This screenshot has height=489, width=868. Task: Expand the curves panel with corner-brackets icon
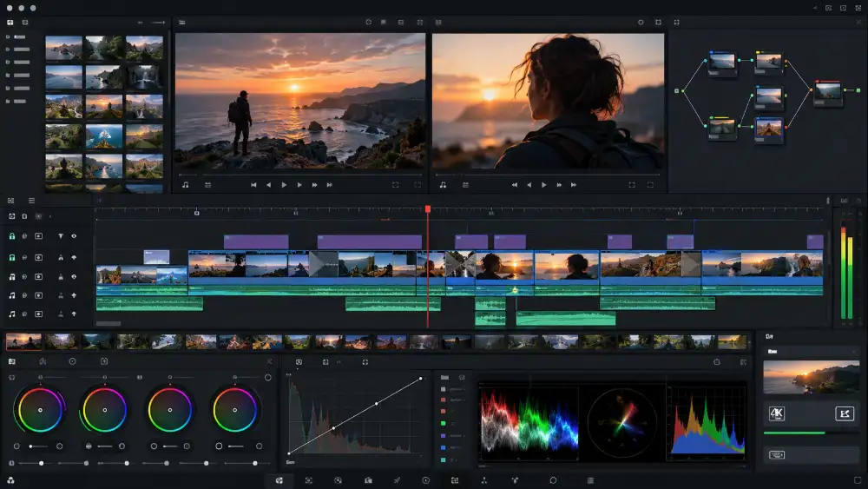point(365,361)
